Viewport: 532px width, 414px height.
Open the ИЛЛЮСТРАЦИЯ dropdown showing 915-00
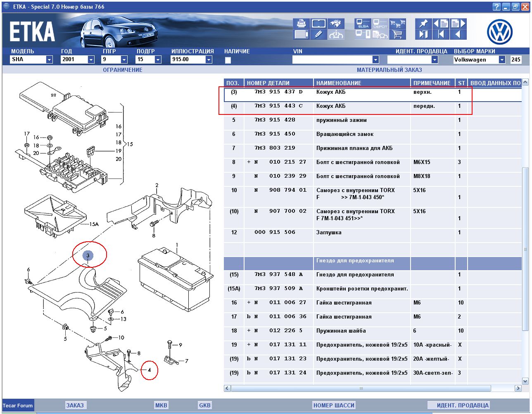[209, 60]
